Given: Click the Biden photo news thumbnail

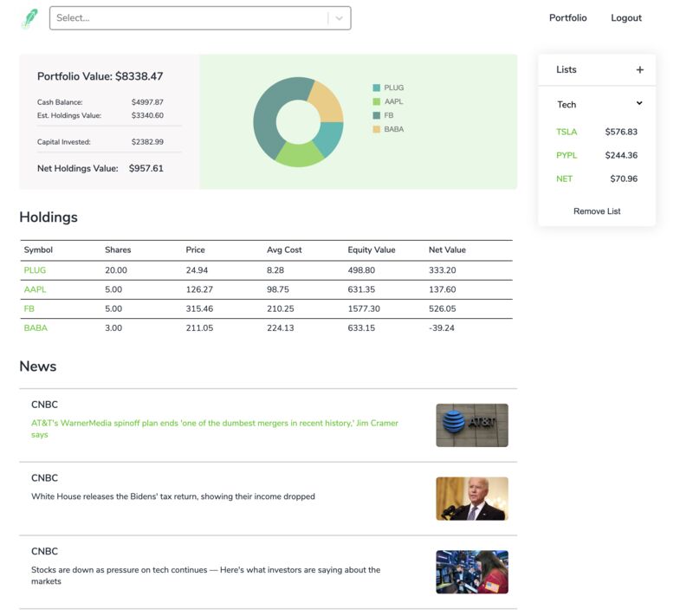Looking at the screenshot, I should tap(472, 498).
